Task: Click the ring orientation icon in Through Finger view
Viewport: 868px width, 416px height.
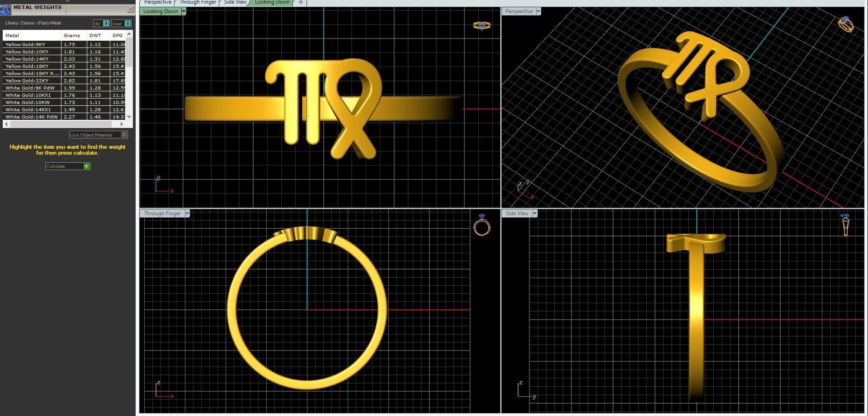Action: tap(482, 225)
